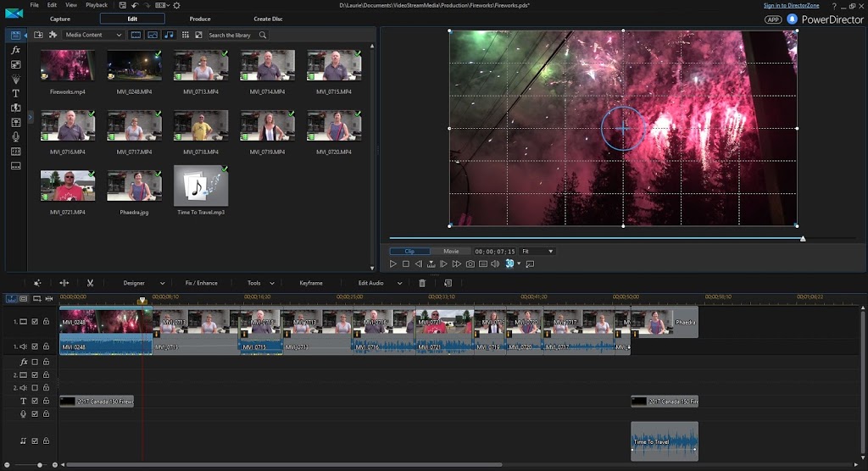
Task: Click the plug-ins puzzle piece icon
Action: [x=53, y=35]
